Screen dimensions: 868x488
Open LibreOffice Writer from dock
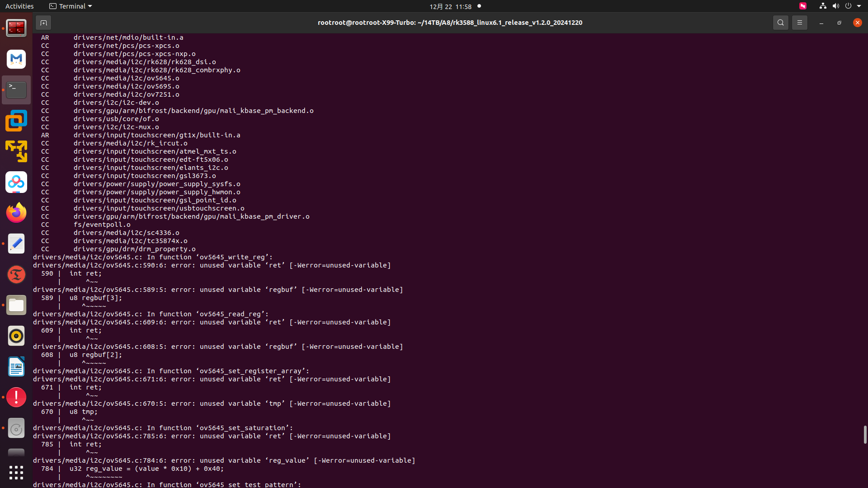coord(16,366)
